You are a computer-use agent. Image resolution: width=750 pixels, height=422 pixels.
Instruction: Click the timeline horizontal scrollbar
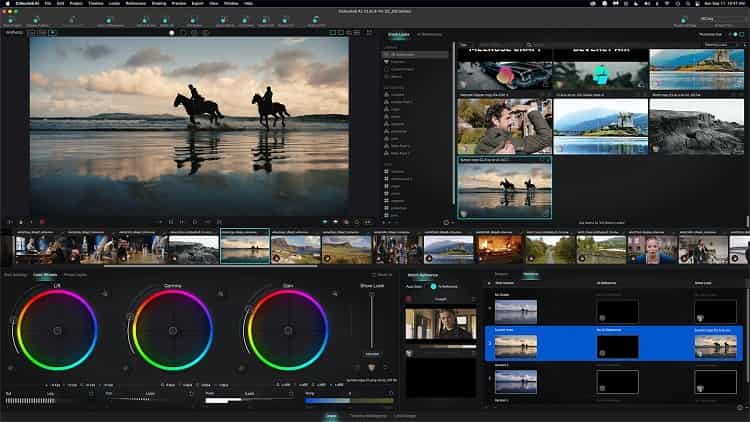(x=210, y=266)
